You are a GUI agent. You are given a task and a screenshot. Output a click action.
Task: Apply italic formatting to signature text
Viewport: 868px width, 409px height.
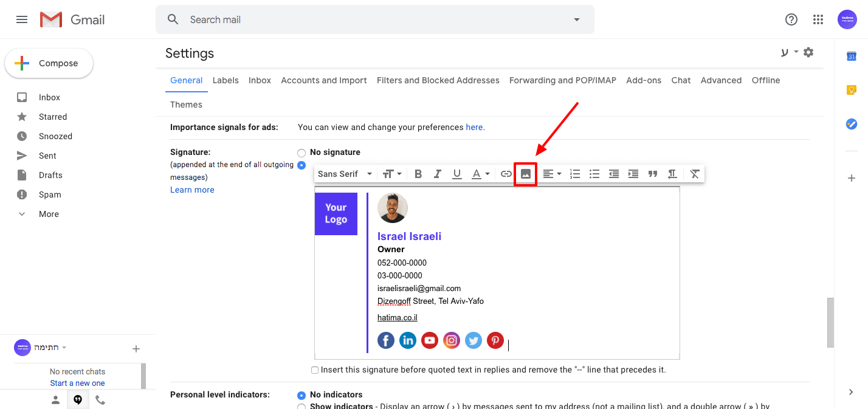(x=437, y=174)
